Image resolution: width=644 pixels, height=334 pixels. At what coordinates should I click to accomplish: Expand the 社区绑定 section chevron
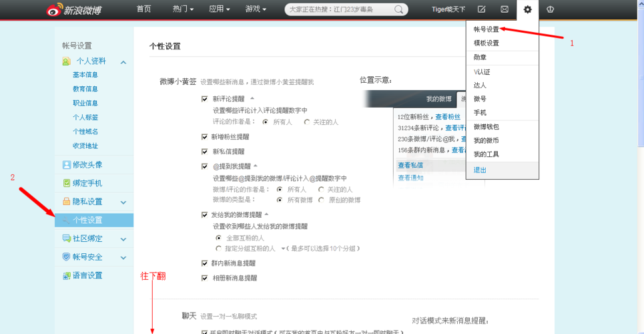point(123,239)
